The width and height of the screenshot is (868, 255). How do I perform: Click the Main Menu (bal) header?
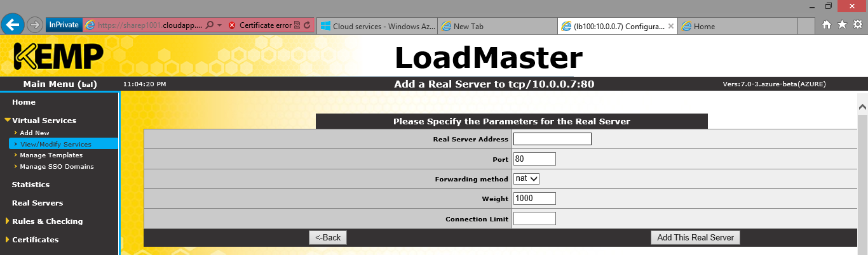coord(59,84)
